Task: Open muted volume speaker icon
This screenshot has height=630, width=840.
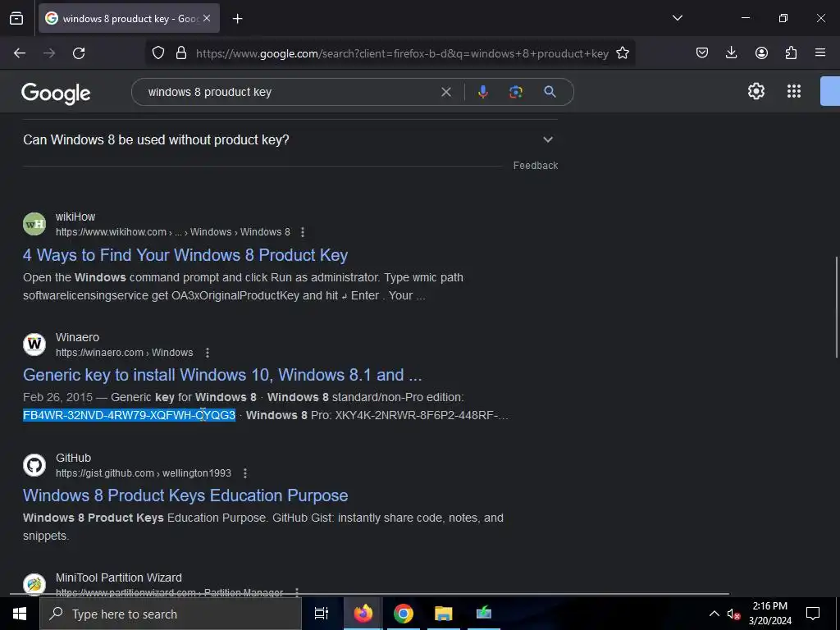Action: (733, 614)
